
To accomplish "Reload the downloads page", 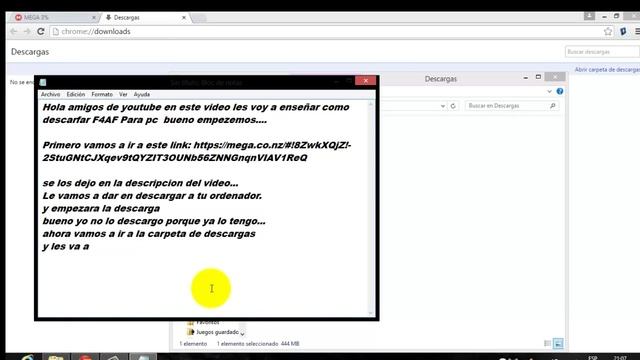I will [x=40, y=31].
